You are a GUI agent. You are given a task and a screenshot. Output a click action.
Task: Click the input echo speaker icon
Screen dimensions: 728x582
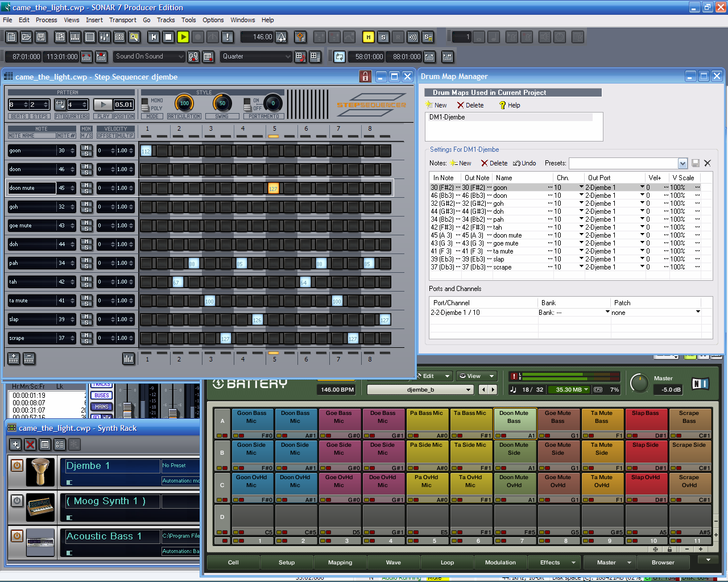[413, 37]
